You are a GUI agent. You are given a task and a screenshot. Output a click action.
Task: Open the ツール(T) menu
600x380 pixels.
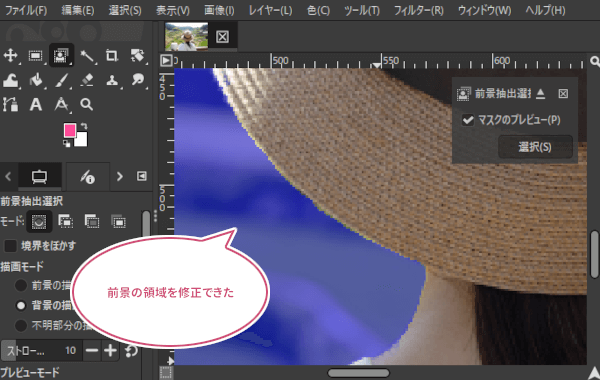click(x=362, y=10)
